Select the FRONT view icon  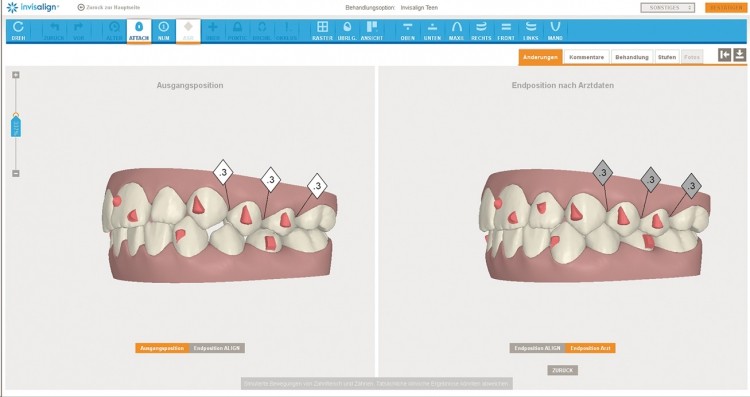[x=506, y=31]
